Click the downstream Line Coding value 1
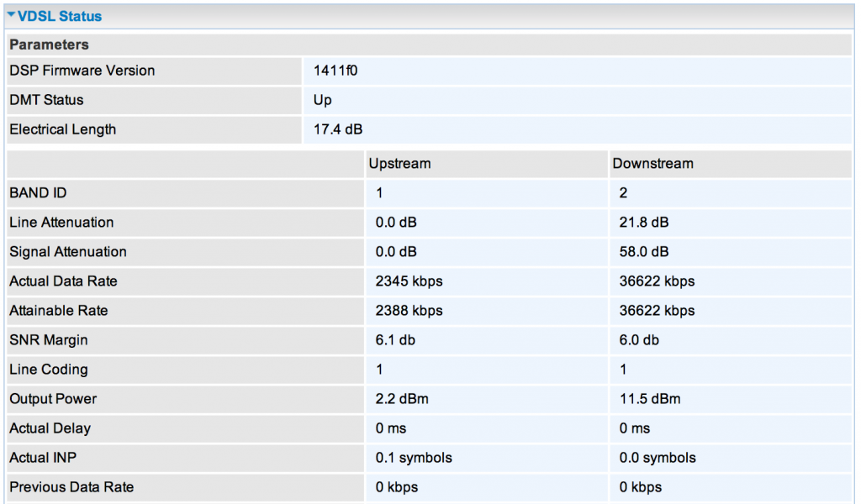 point(623,370)
